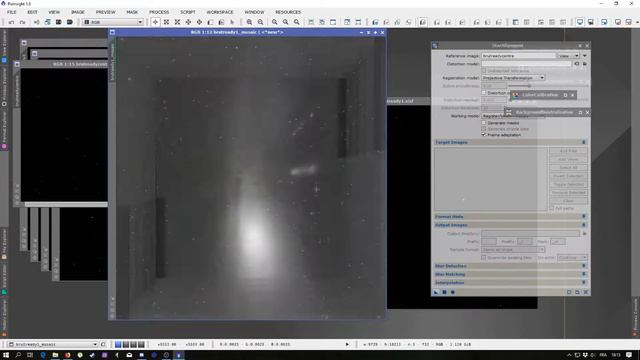Screen dimensions: 640x360
Task: Click the reference image select arrow button
Action: coord(584,56)
